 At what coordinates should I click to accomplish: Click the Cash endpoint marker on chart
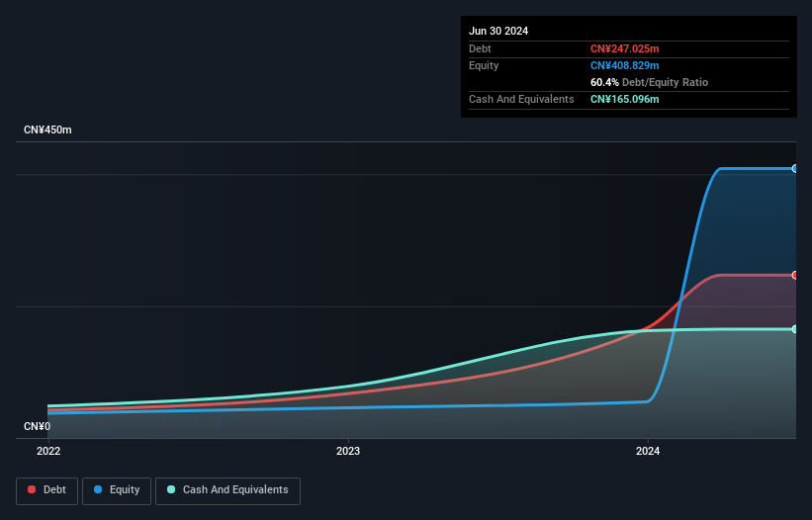[795, 329]
